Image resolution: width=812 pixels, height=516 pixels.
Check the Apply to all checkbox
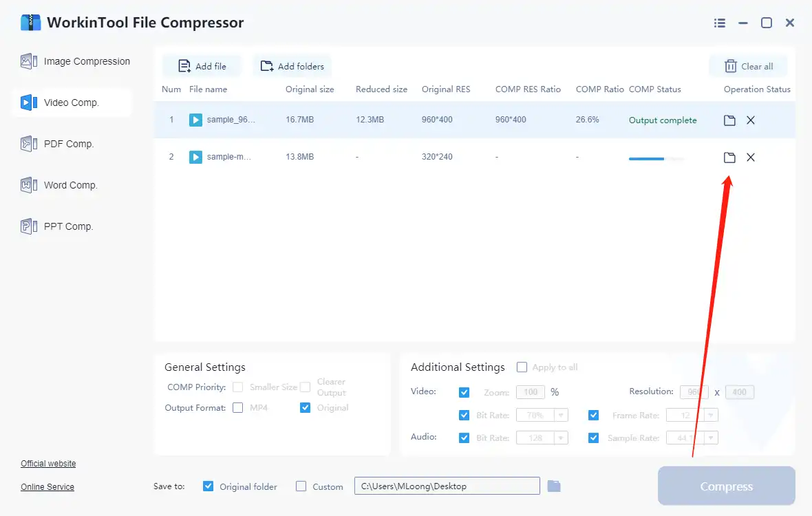(x=522, y=367)
